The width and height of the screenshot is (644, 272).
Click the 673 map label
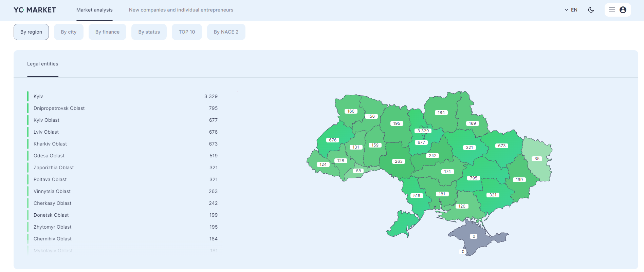click(x=502, y=146)
